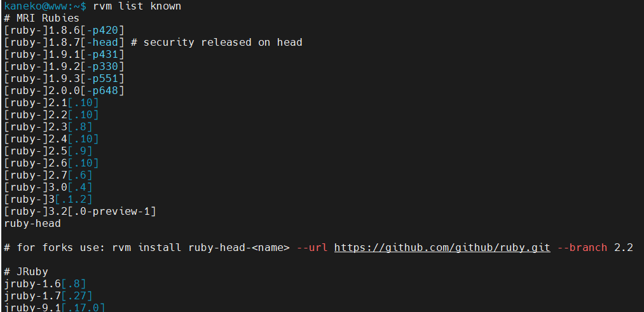644x312 pixels.
Task: Click the 'rvm list known' command text
Action: click(x=137, y=6)
